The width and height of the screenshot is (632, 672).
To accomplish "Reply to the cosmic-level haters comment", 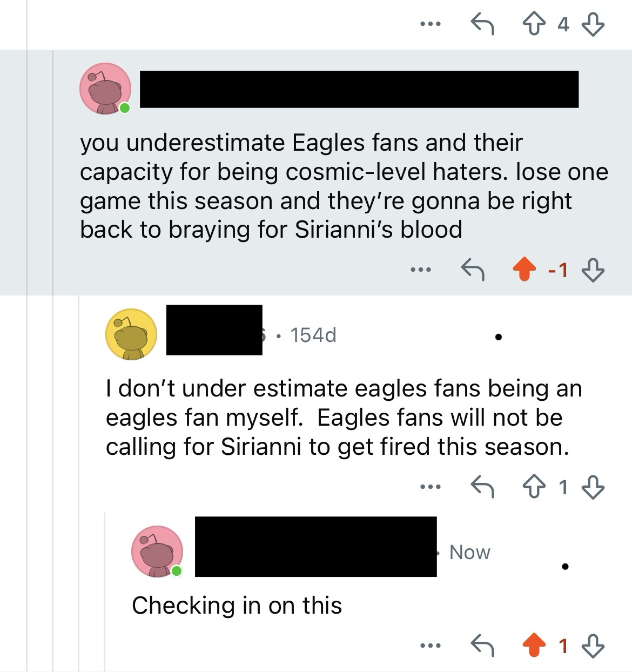I will tap(472, 270).
